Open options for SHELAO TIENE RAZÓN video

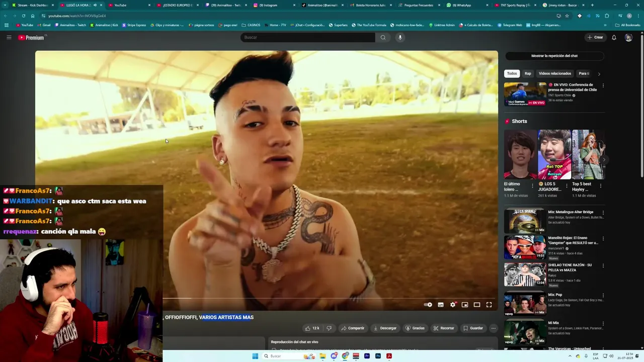pos(603,265)
